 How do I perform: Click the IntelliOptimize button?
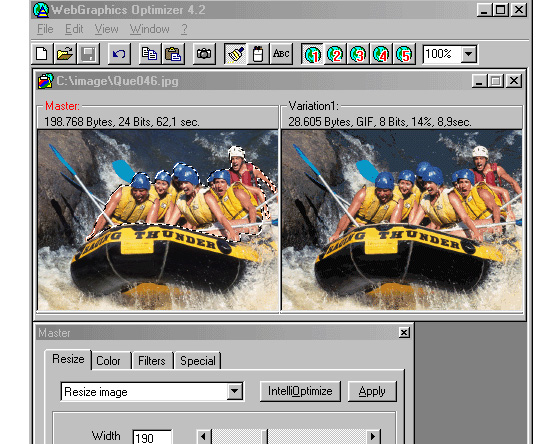tap(300, 391)
